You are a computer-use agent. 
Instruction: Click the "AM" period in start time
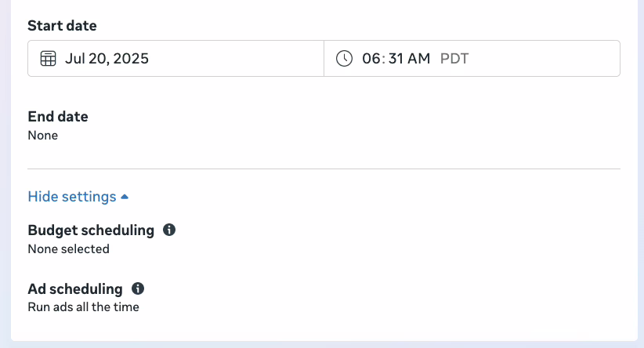coord(420,59)
